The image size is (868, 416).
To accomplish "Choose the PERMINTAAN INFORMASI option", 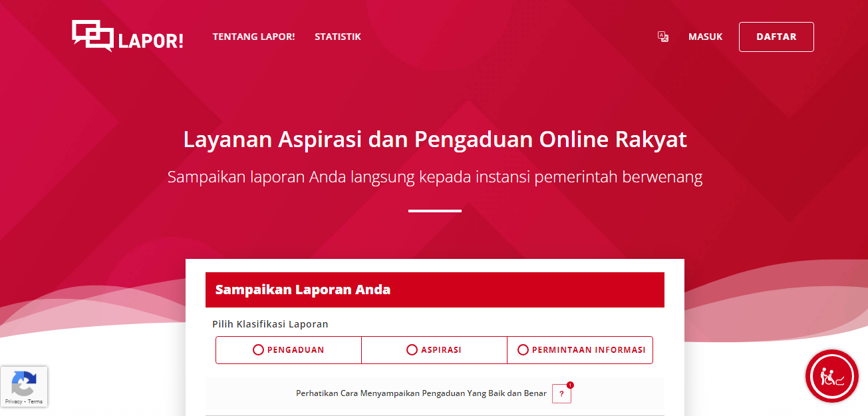I will point(579,349).
